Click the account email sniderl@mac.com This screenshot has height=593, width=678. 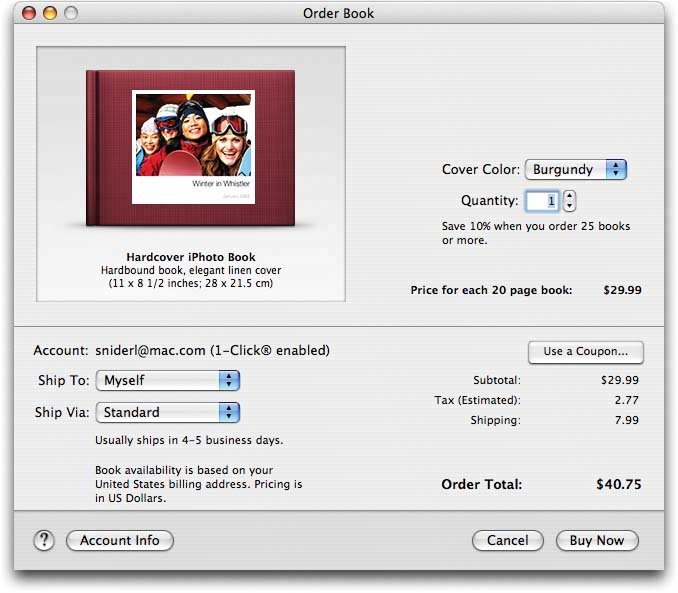point(150,350)
